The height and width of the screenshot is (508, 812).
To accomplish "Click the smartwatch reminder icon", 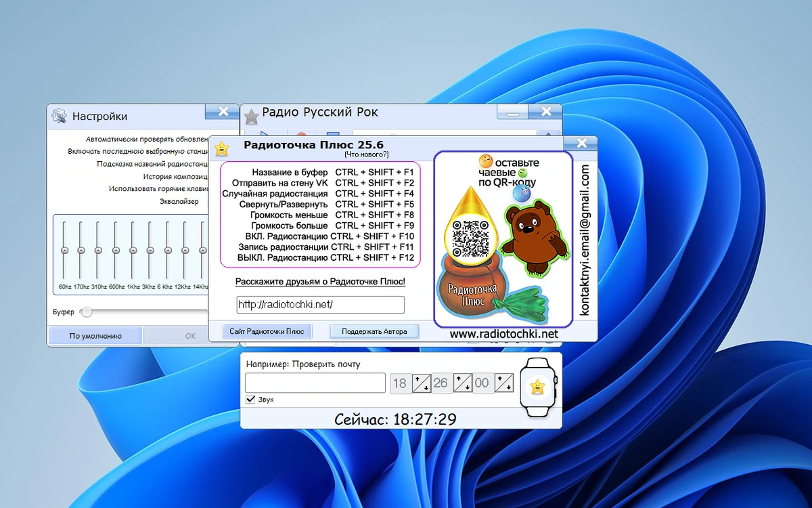I will coord(537,387).
